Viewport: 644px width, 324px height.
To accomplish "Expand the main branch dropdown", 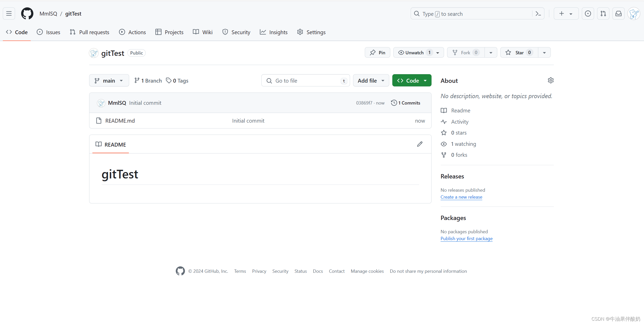I will [109, 81].
